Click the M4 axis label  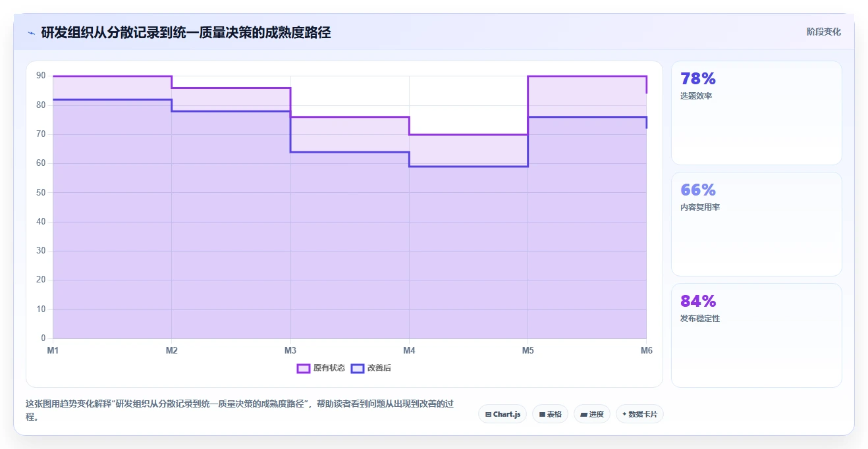click(409, 350)
